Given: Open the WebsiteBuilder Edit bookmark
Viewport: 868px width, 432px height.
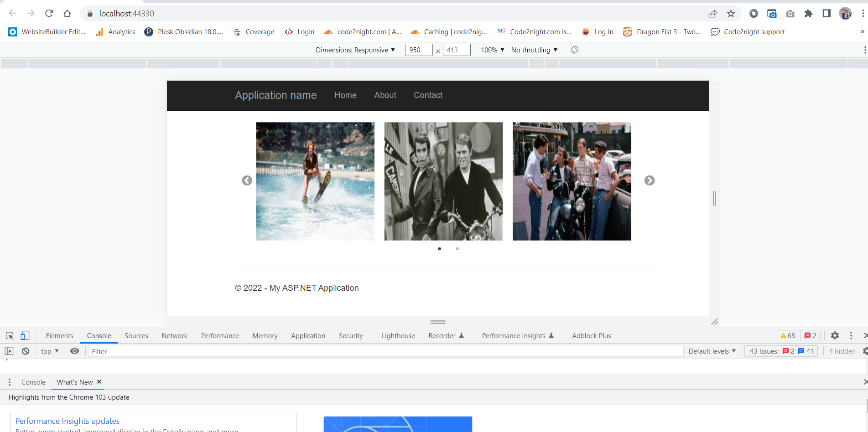Looking at the screenshot, I should (x=47, y=31).
